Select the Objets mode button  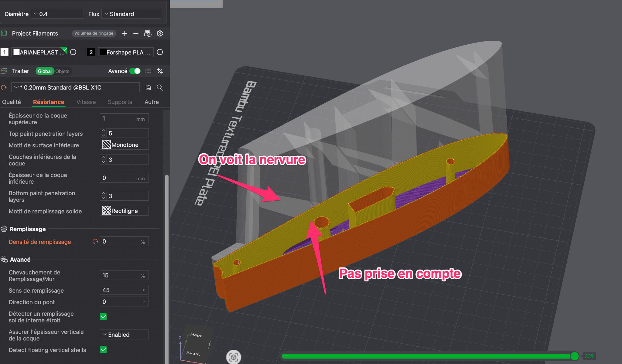pos(62,71)
